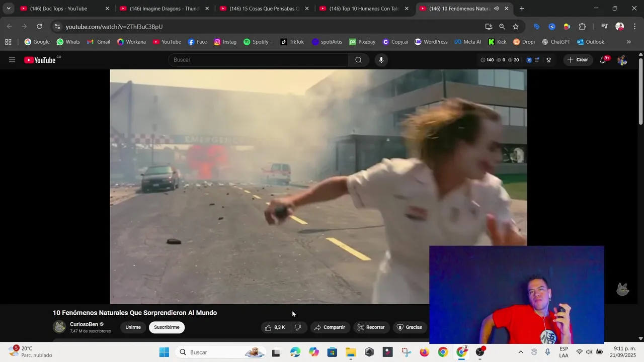Open the ChatGPT bookmark

[x=556, y=42]
